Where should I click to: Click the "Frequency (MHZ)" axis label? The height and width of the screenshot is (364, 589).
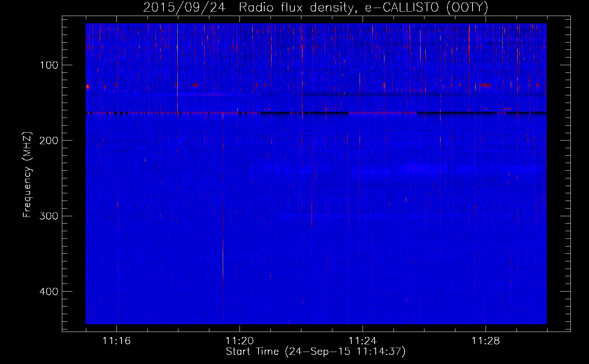coord(28,175)
